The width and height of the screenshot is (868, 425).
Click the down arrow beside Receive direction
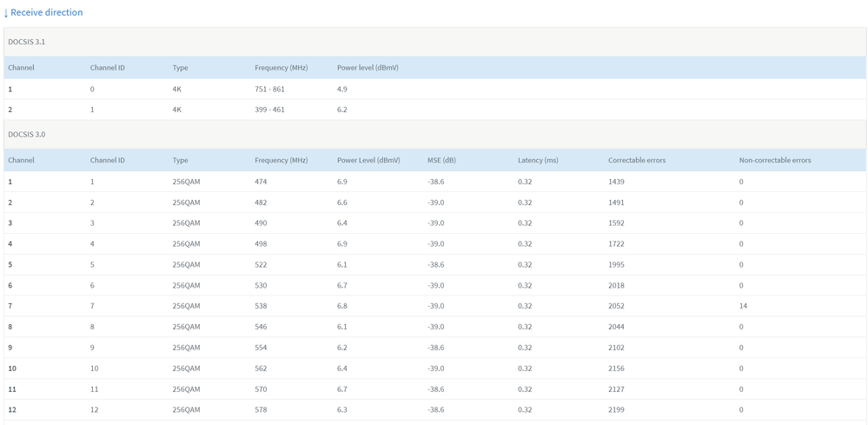[x=6, y=13]
